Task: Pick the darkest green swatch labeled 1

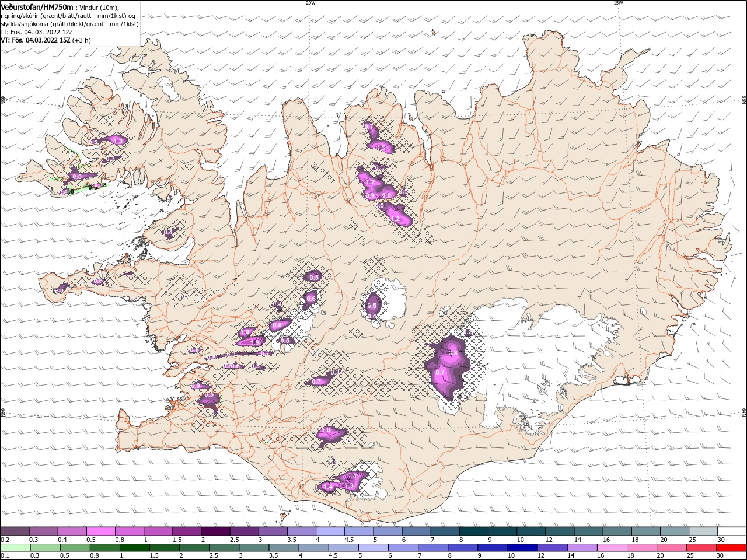Action: point(134,548)
